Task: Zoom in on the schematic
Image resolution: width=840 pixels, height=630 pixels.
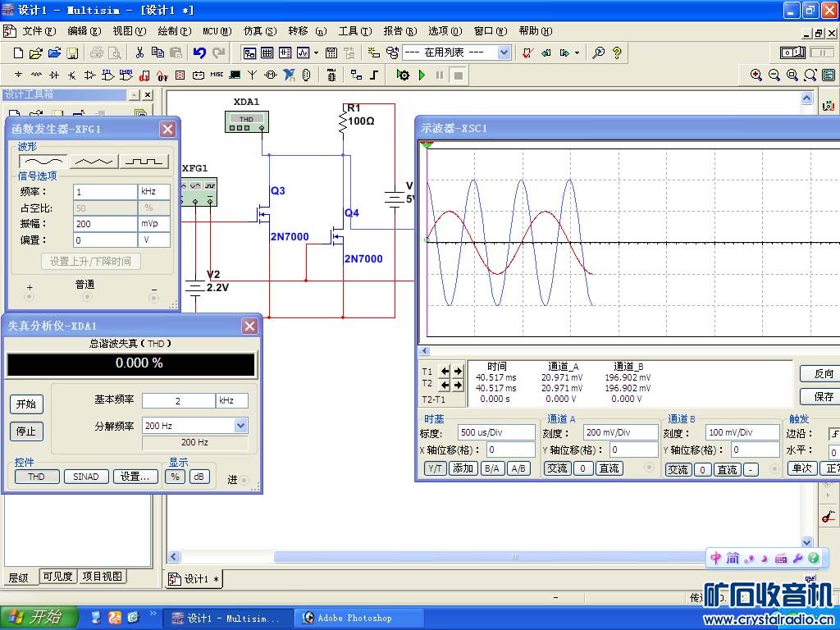Action: coord(756,75)
